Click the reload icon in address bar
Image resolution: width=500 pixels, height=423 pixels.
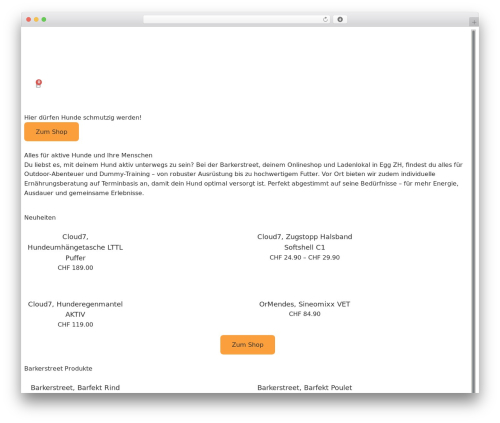pyautogui.click(x=325, y=20)
